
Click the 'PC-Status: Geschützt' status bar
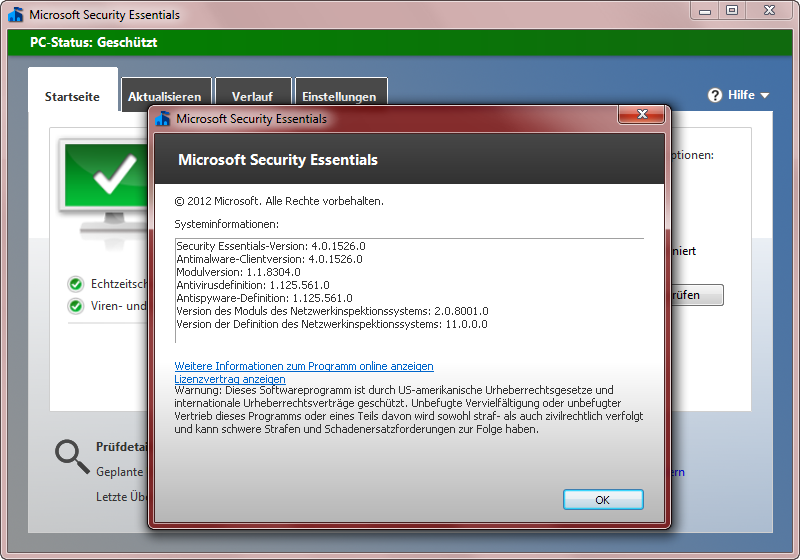399,42
